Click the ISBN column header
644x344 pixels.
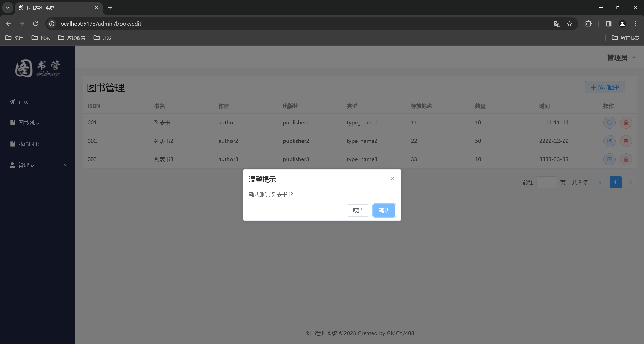[94, 106]
